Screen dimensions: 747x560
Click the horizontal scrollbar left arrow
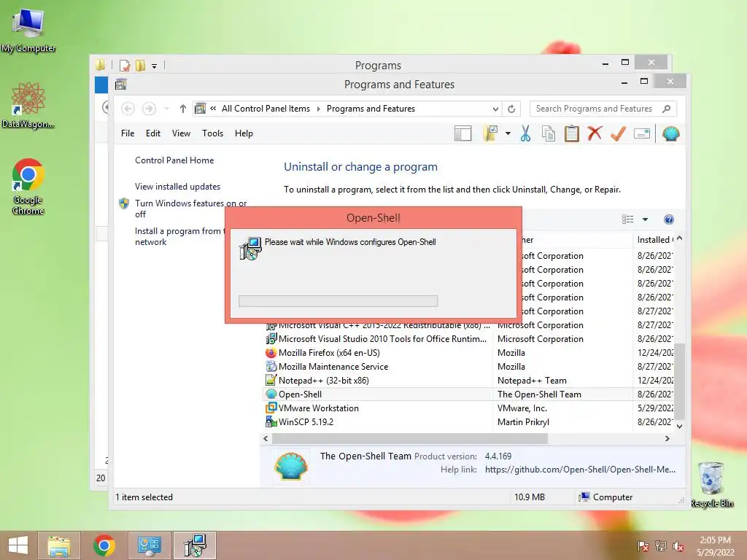pyautogui.click(x=266, y=438)
